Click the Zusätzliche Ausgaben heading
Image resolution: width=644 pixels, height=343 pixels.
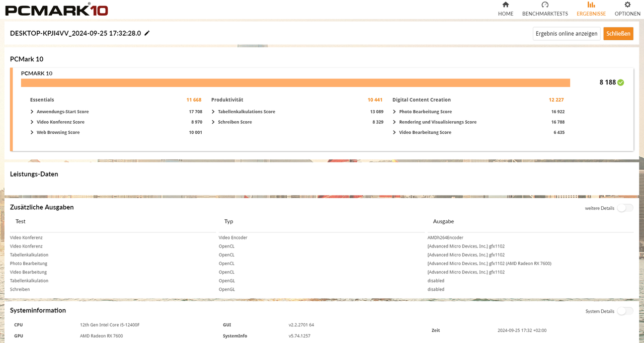click(x=42, y=207)
